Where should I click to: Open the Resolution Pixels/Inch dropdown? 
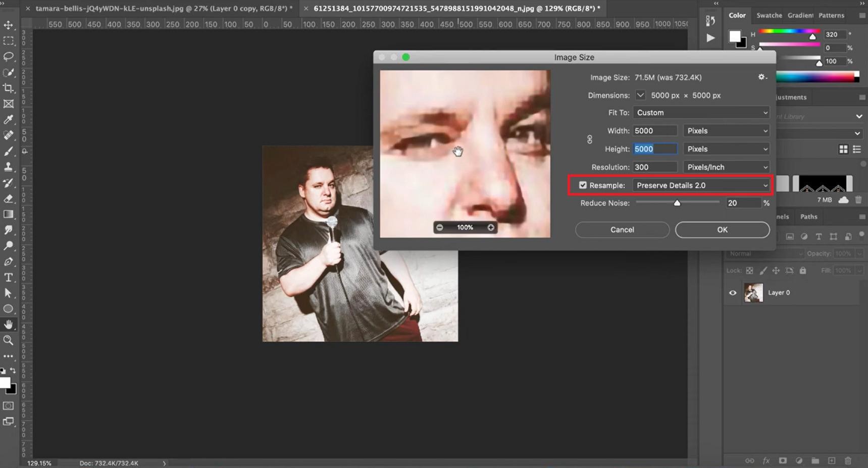pyautogui.click(x=727, y=167)
